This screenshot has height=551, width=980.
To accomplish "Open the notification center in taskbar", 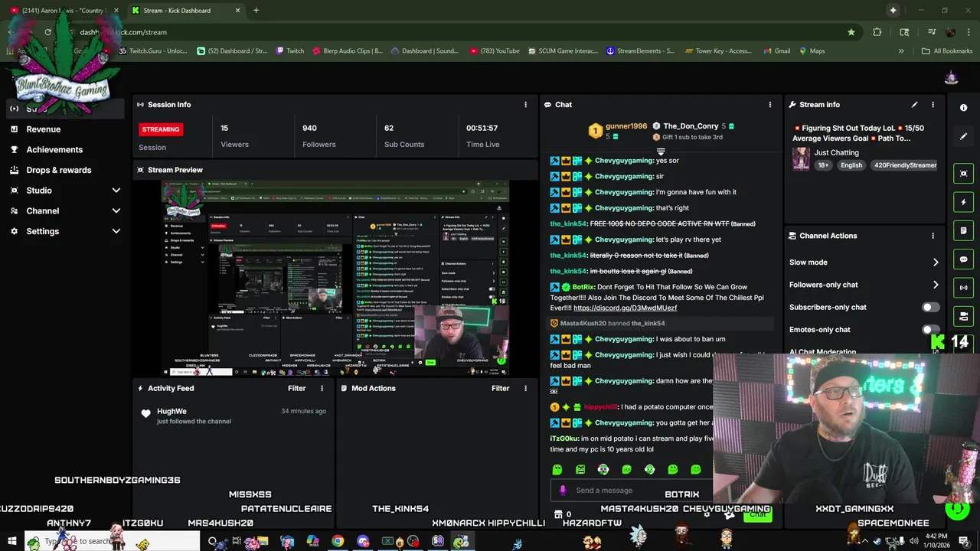I will (x=965, y=541).
